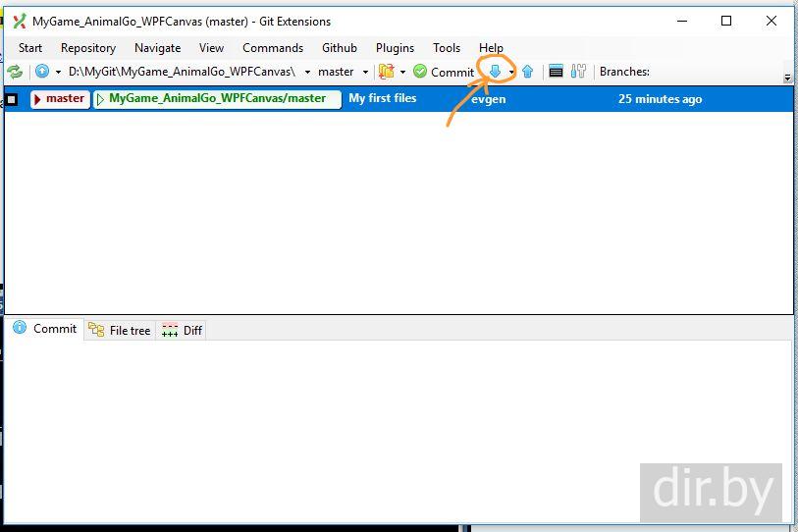Switch to the Commit tab
The height and width of the screenshot is (532, 798).
click(x=45, y=329)
